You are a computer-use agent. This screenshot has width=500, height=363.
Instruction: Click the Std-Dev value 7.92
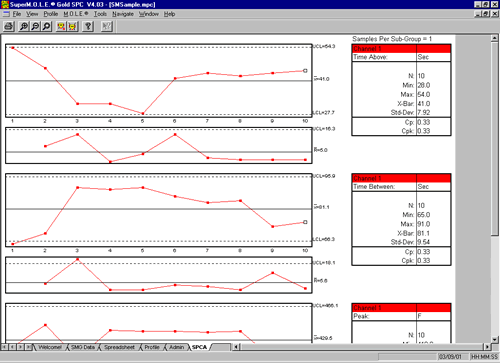(x=424, y=113)
